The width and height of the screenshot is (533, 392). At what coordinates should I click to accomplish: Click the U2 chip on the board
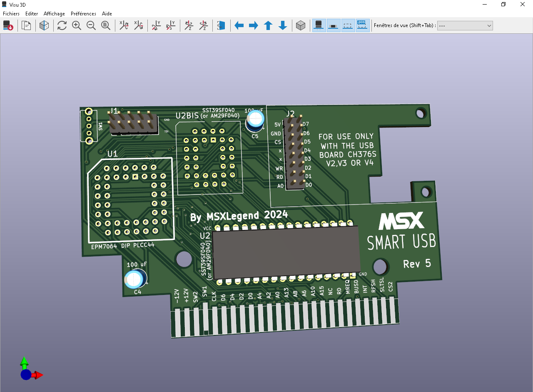click(x=286, y=252)
